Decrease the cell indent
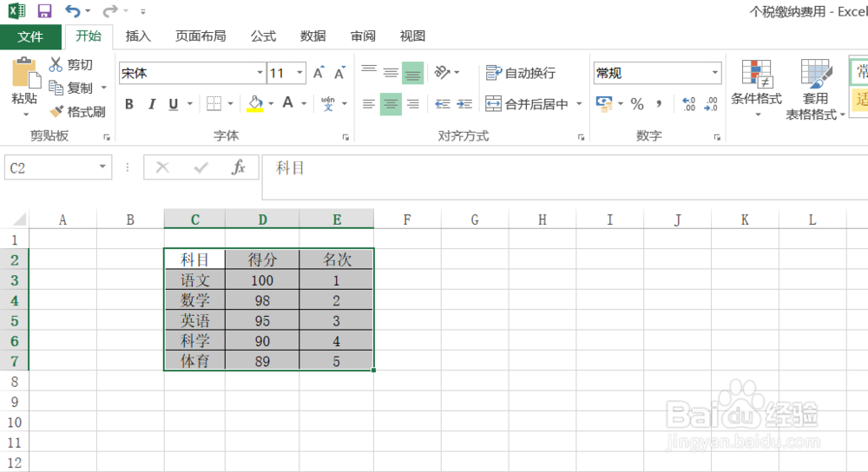 pos(443,104)
